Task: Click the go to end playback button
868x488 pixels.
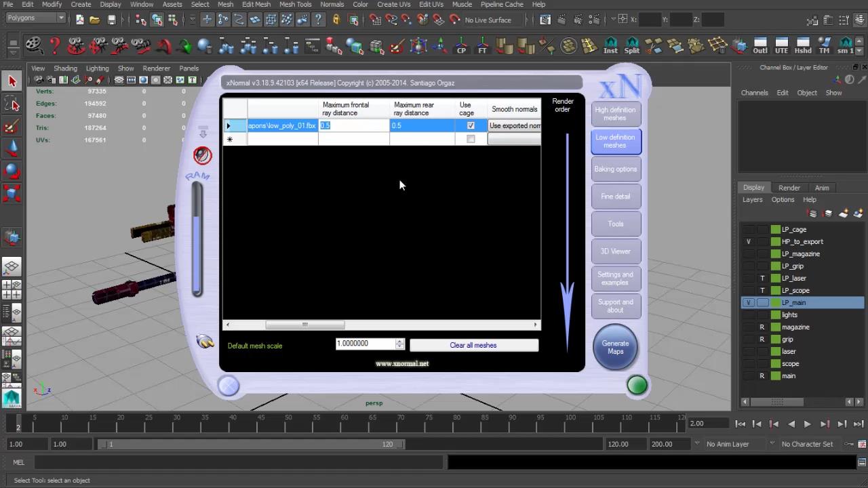Action: (x=859, y=424)
